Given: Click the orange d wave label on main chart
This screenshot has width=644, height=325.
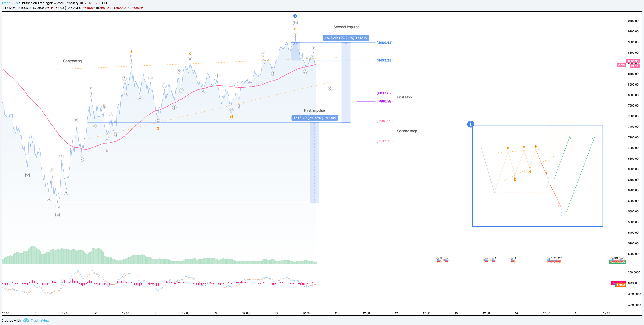Looking at the screenshot, I should [x=231, y=117].
